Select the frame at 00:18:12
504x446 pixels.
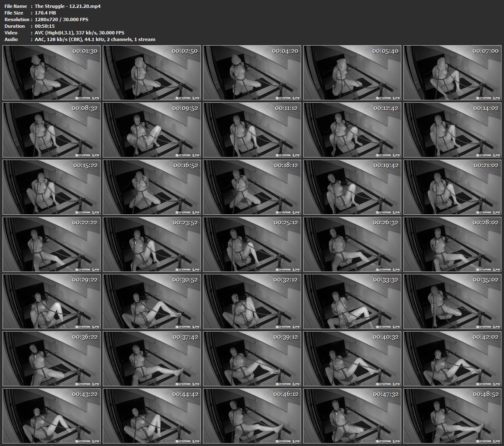pos(252,187)
